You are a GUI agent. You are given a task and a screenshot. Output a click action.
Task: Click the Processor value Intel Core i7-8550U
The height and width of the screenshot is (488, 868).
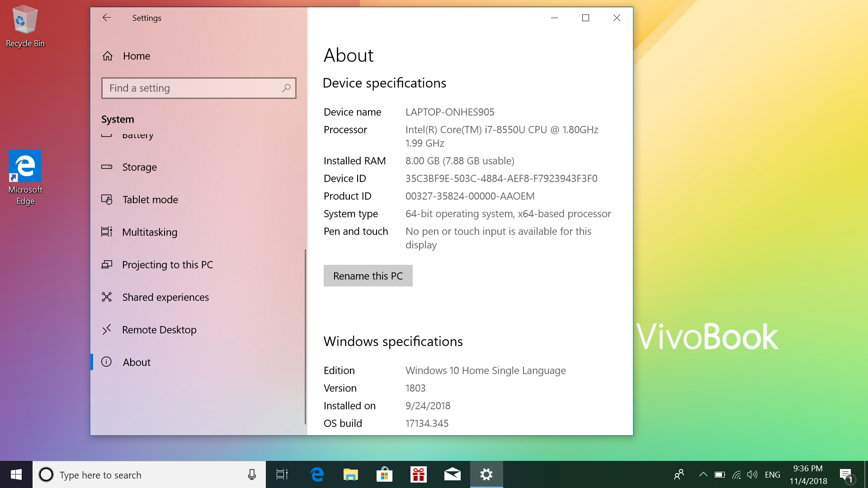[502, 136]
